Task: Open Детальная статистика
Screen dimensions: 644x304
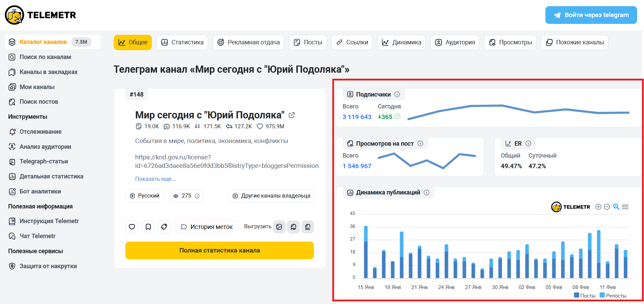Action: 46,176
